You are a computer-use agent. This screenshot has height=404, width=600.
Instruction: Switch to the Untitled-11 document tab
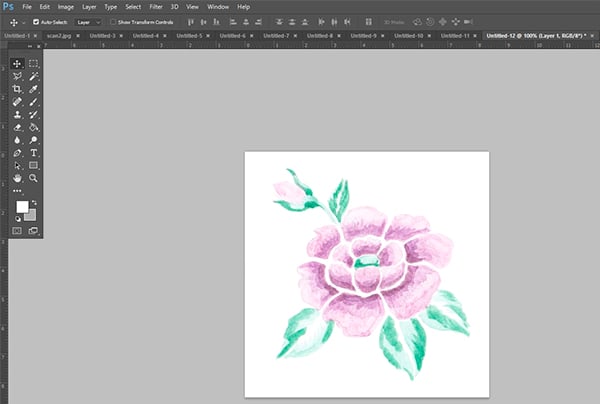tap(455, 36)
